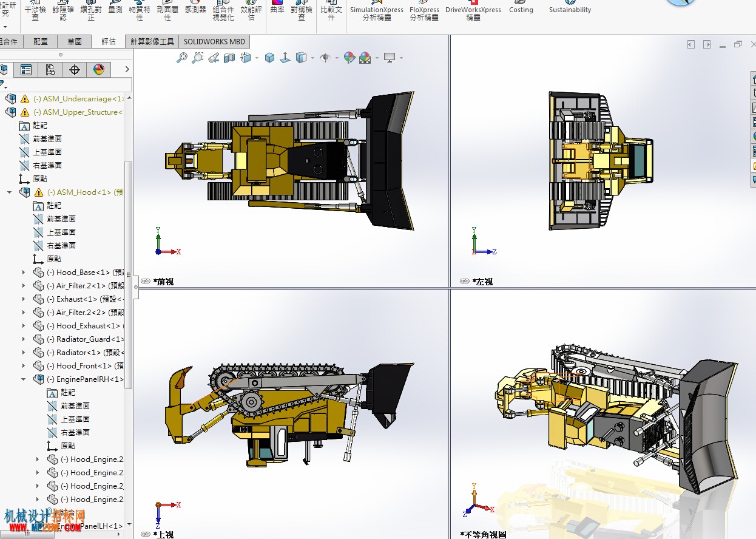This screenshot has width=756, height=539.
Task: Click View Settings monitor icon
Action: coord(390,58)
